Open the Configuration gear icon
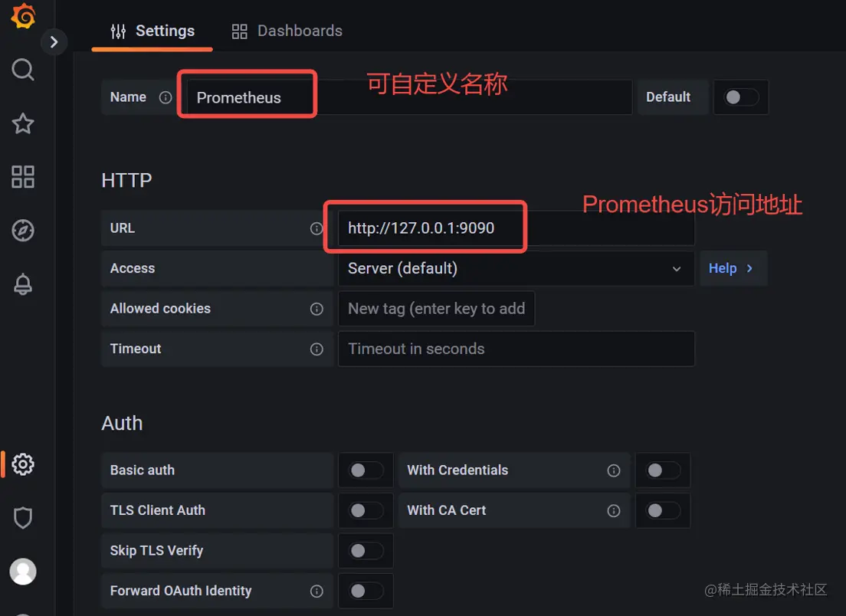 coord(23,464)
